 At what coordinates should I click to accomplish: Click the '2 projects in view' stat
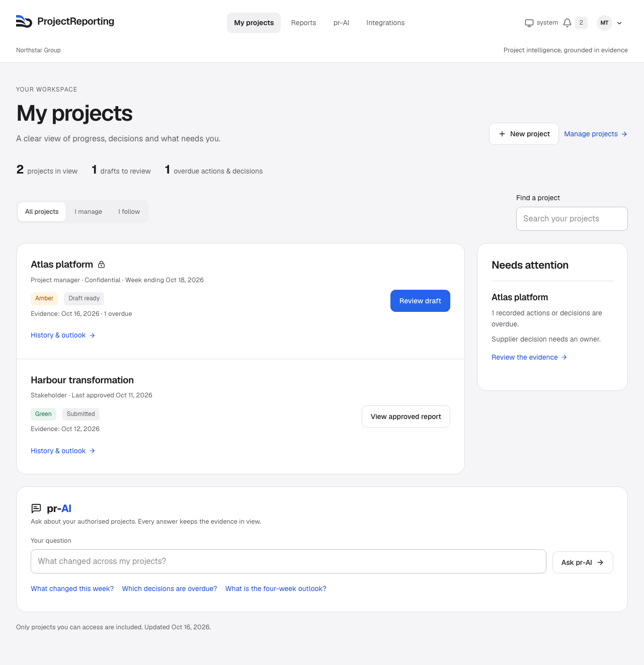click(x=47, y=170)
